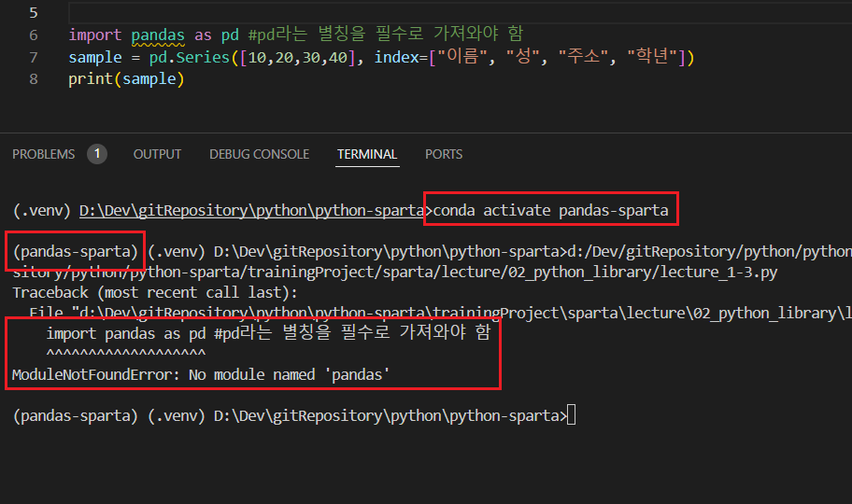Click the list [10,20,30,40] on line 7

click(x=298, y=57)
